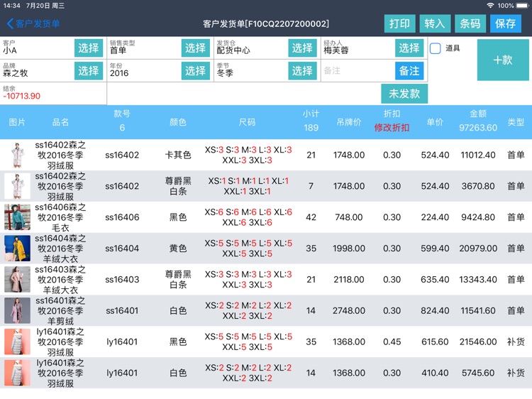
Task: Open ss16402 尊爵黑白条 product thumbnail
Action: click(x=17, y=186)
